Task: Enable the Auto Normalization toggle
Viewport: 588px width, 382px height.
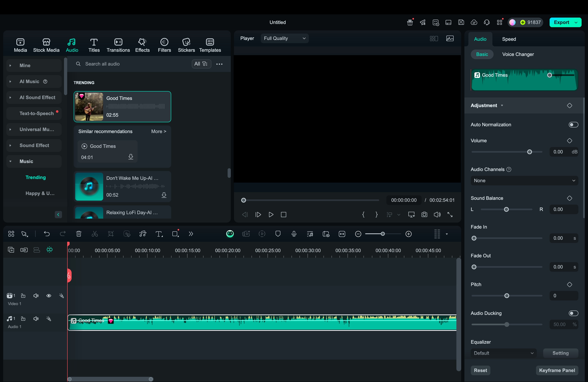Action: coord(573,125)
